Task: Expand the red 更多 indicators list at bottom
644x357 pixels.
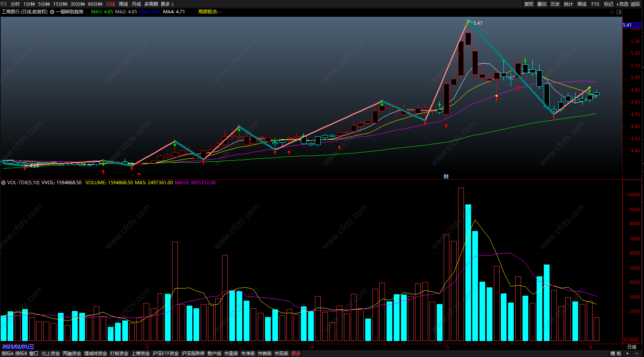Action: point(296,354)
